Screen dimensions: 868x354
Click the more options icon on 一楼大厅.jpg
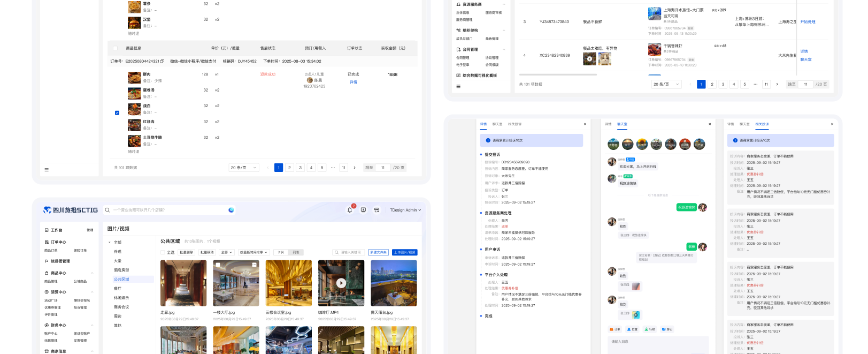(255, 265)
